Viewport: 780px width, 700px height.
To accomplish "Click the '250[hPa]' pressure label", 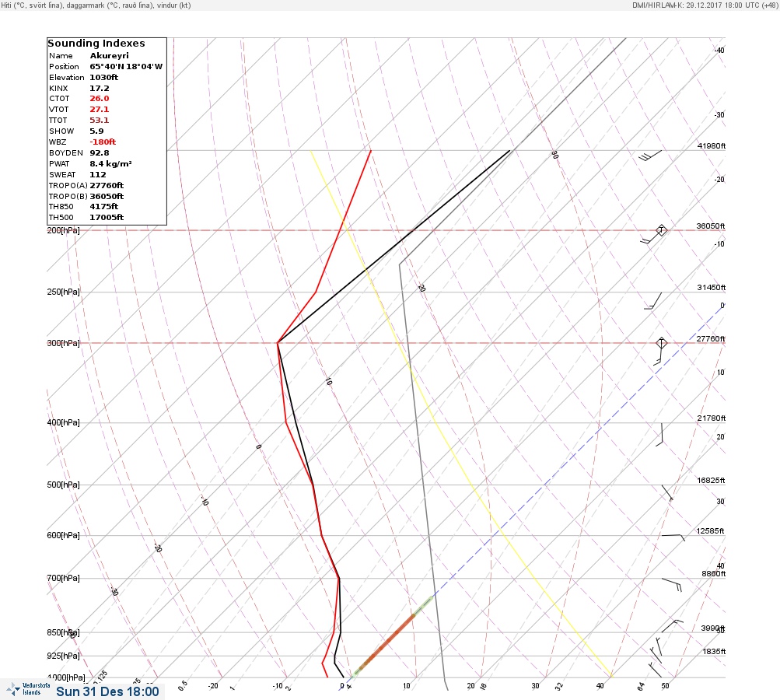I will 63,292.
